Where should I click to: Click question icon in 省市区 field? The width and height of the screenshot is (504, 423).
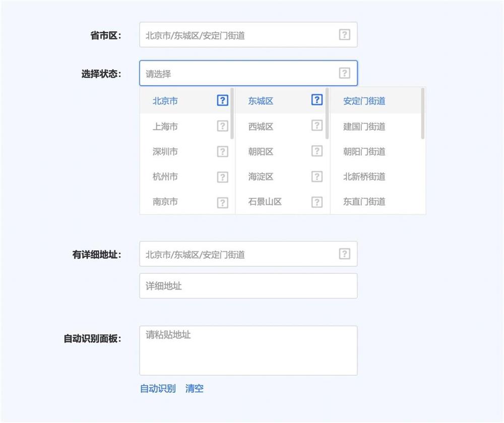[344, 35]
